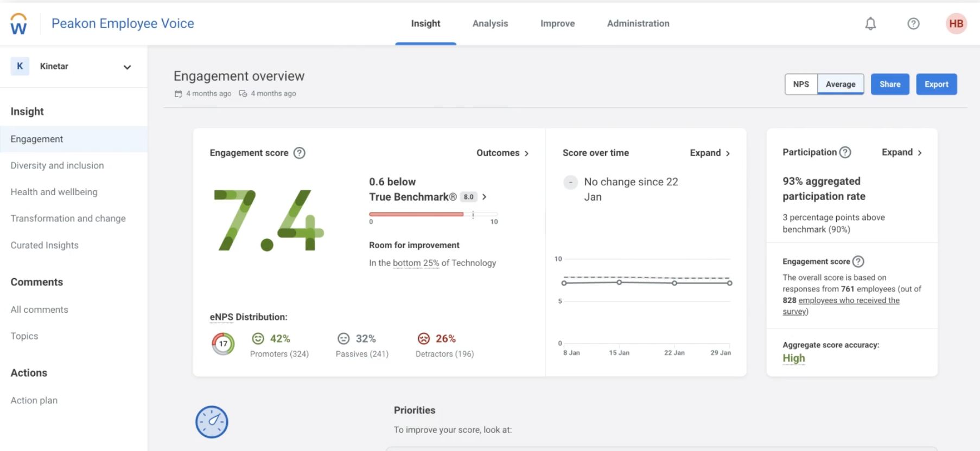Click the 22 Jan data point
Screen dimensions: 980x451
point(674,283)
